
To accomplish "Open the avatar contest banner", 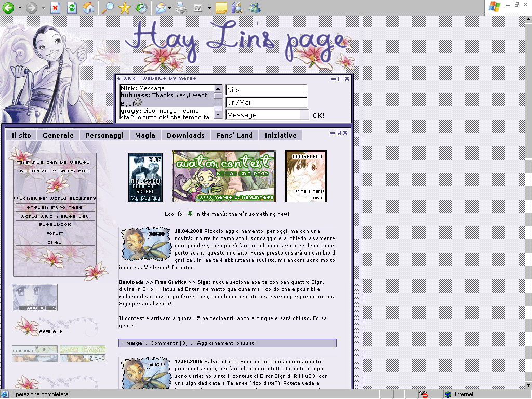I will [x=223, y=176].
